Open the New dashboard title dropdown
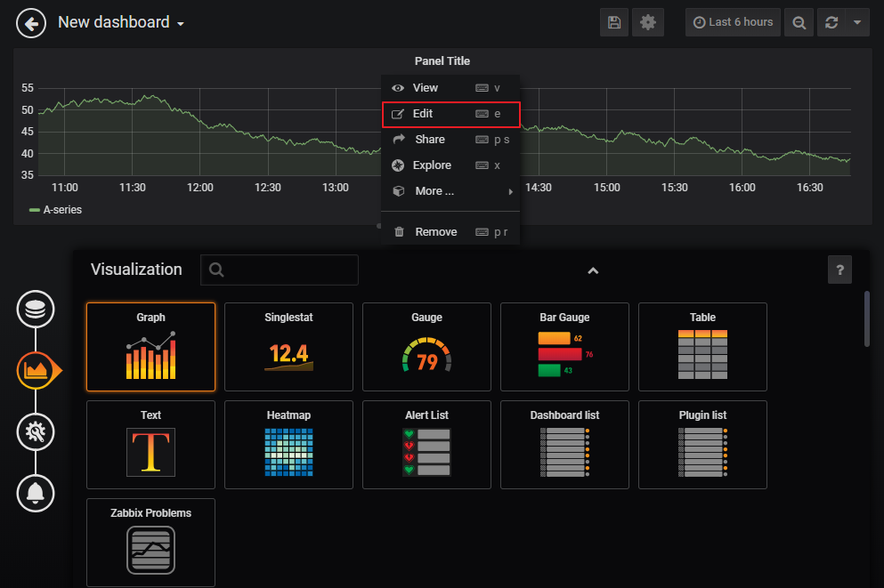This screenshot has width=884, height=588. tap(121, 22)
